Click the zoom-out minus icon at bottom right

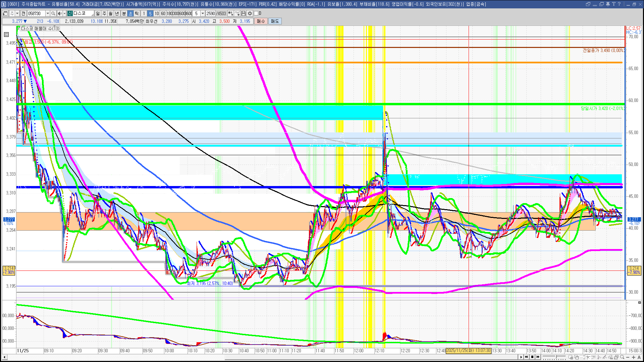[628, 357]
